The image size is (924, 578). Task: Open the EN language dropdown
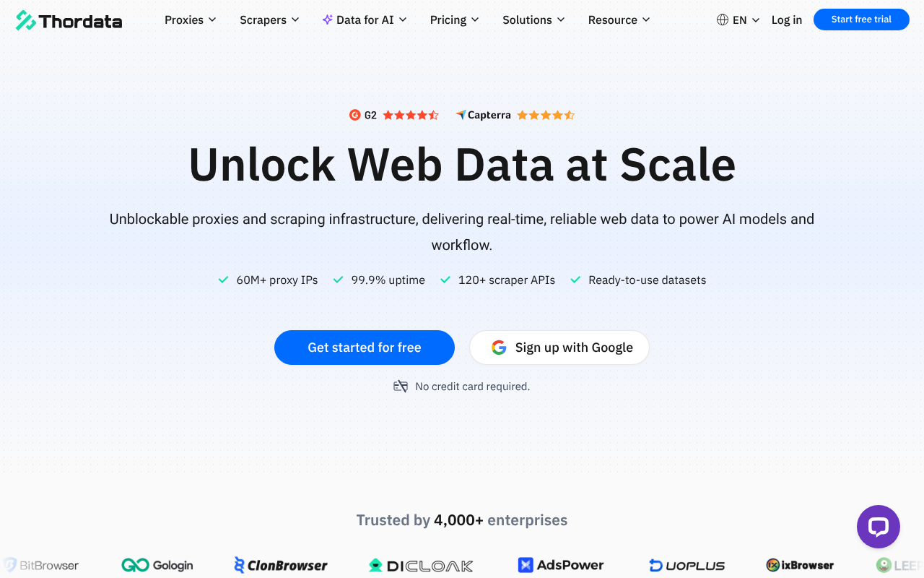point(738,20)
